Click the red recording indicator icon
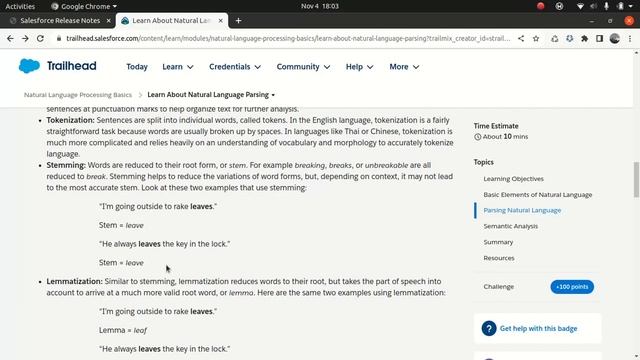Image resolution: width=640 pixels, height=360 pixels. point(541,6)
